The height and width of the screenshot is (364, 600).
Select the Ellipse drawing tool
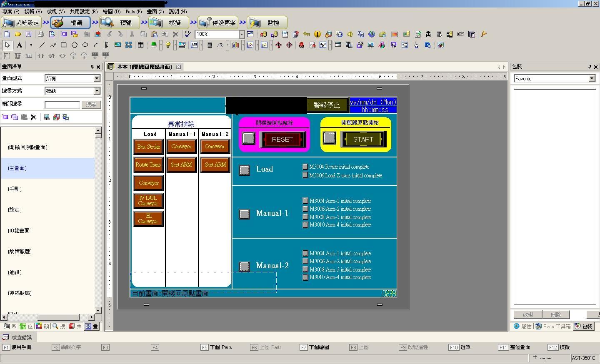pyautogui.click(x=85, y=45)
